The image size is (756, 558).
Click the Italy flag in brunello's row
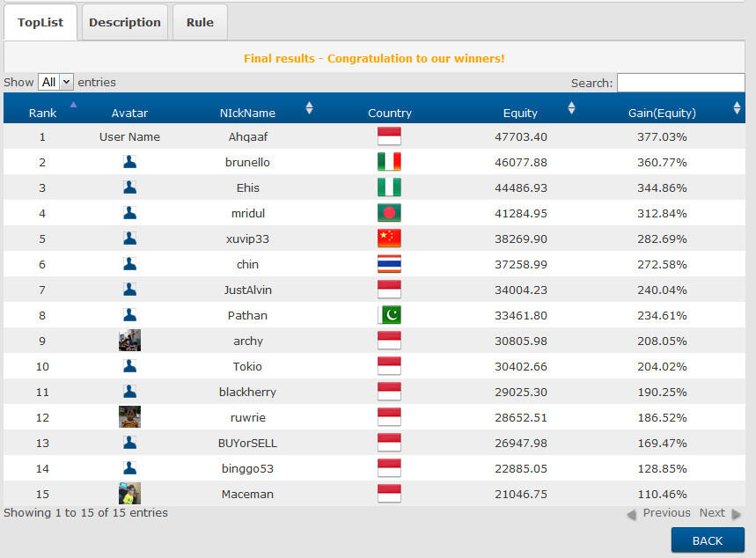click(389, 162)
